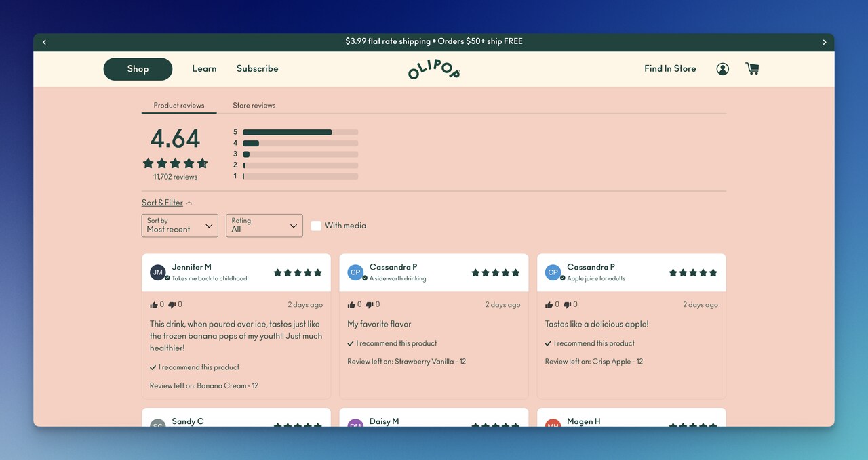The image size is (868, 460).
Task: Toggle the With media checkbox
Action: click(x=316, y=226)
